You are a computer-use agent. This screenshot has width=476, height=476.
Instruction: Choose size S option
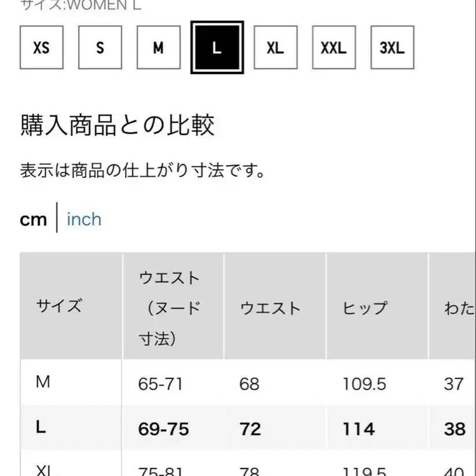click(100, 47)
